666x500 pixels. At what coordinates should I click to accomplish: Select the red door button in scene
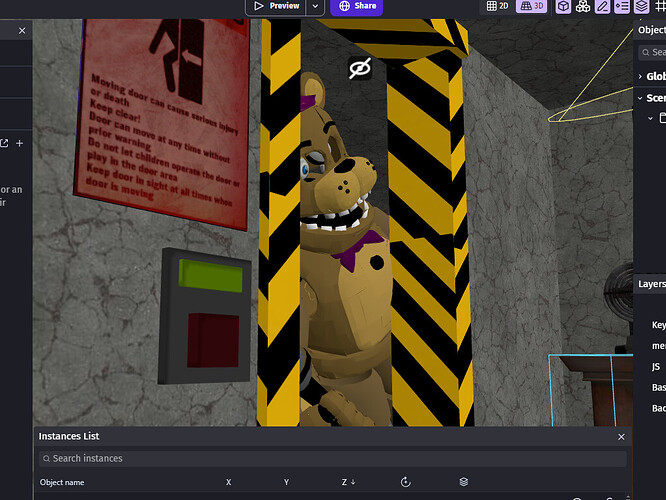click(213, 340)
